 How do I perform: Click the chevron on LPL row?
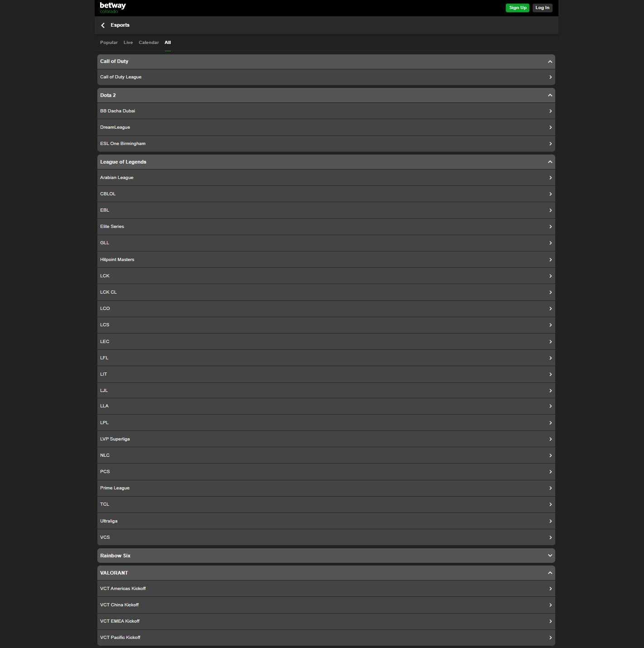pyautogui.click(x=550, y=423)
